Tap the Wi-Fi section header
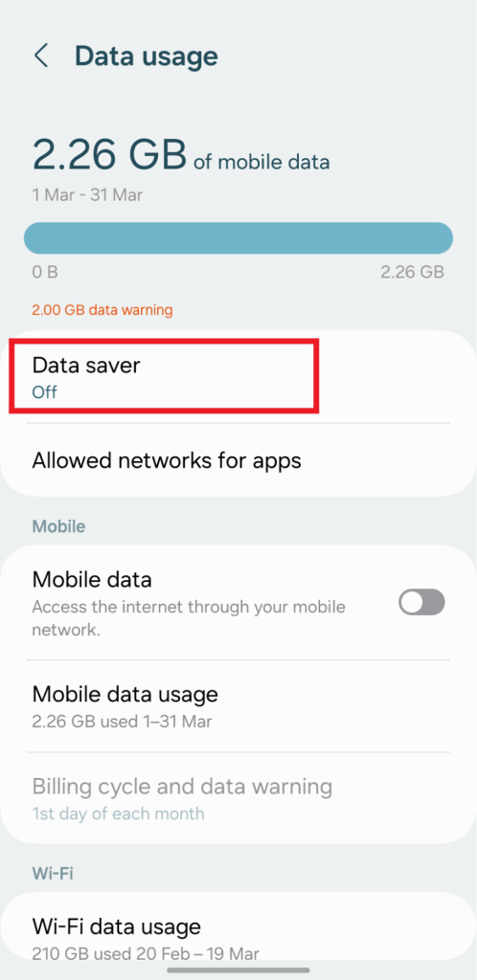Viewport: 477px width, 980px height. click(53, 873)
